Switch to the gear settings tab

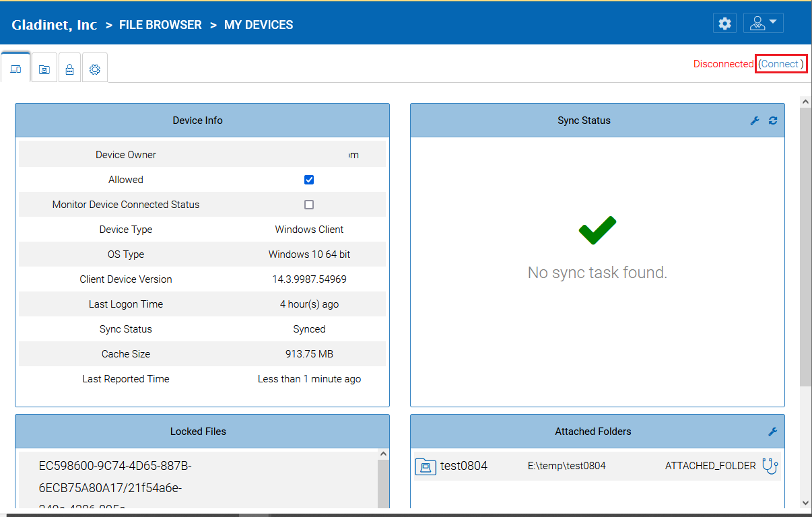click(x=95, y=69)
